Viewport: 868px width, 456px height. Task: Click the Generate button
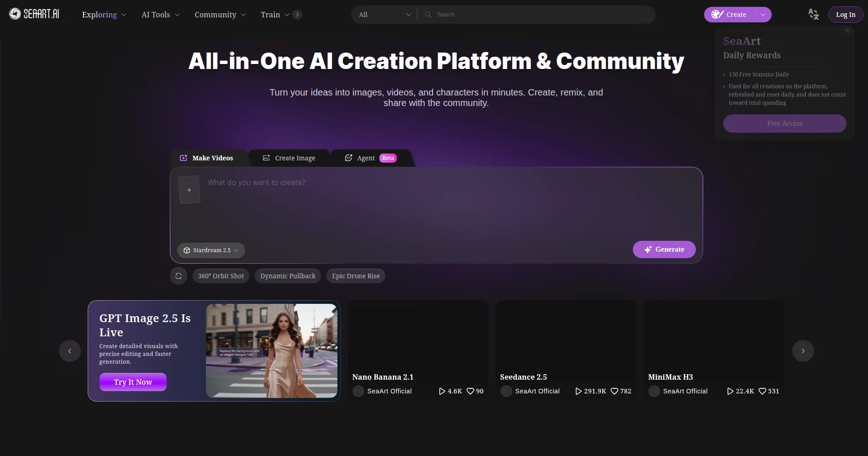click(x=664, y=249)
